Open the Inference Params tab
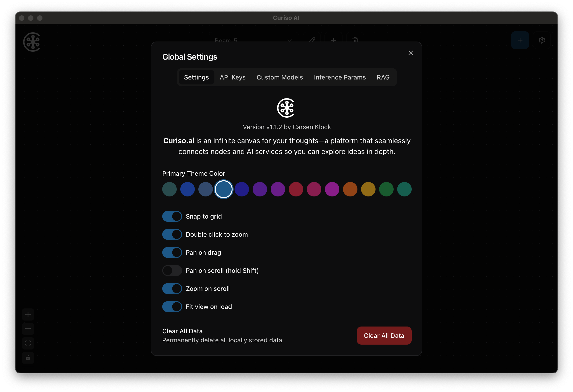This screenshot has width=573, height=392. (x=340, y=77)
